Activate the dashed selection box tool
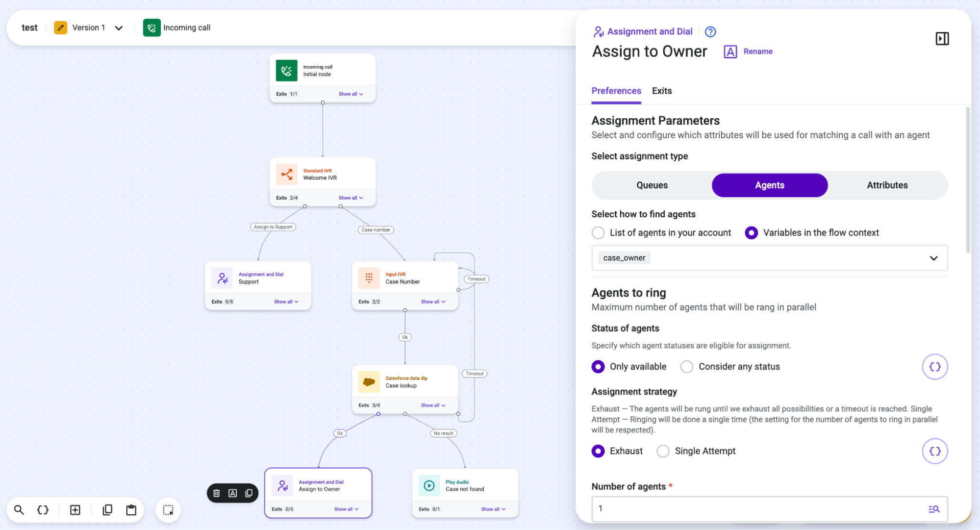The width and height of the screenshot is (980, 530). click(168, 510)
